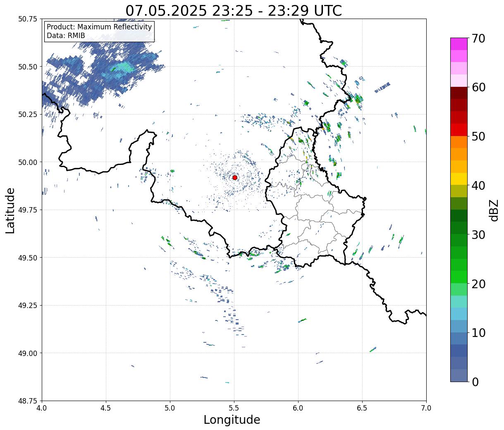
Task: Click the latitude tick label 50.75
Action: 28,19
